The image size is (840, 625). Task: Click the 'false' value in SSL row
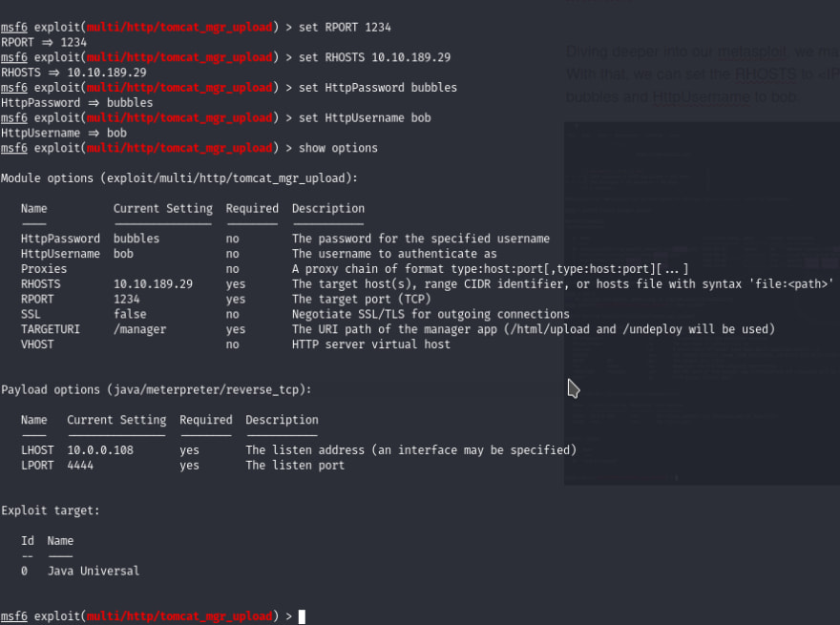click(130, 314)
